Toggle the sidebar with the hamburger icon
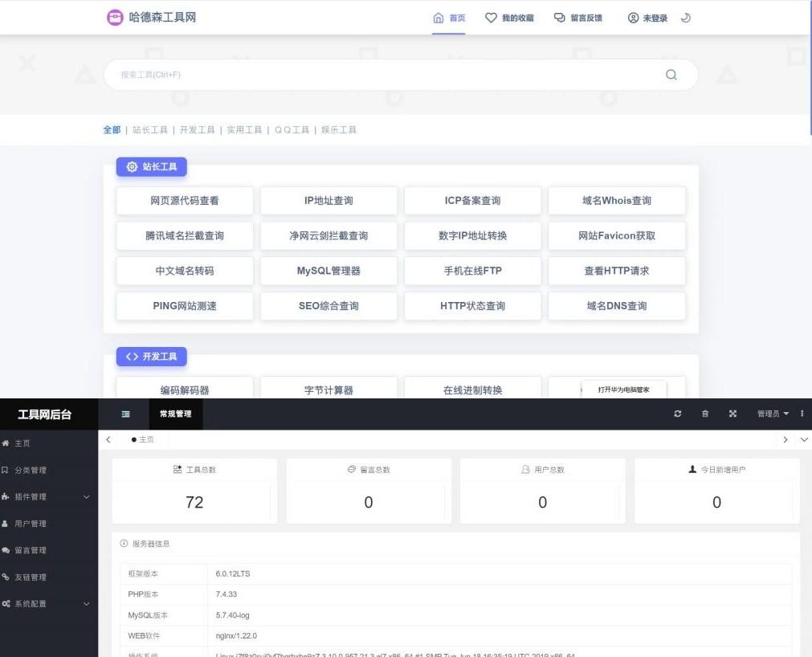 125,414
